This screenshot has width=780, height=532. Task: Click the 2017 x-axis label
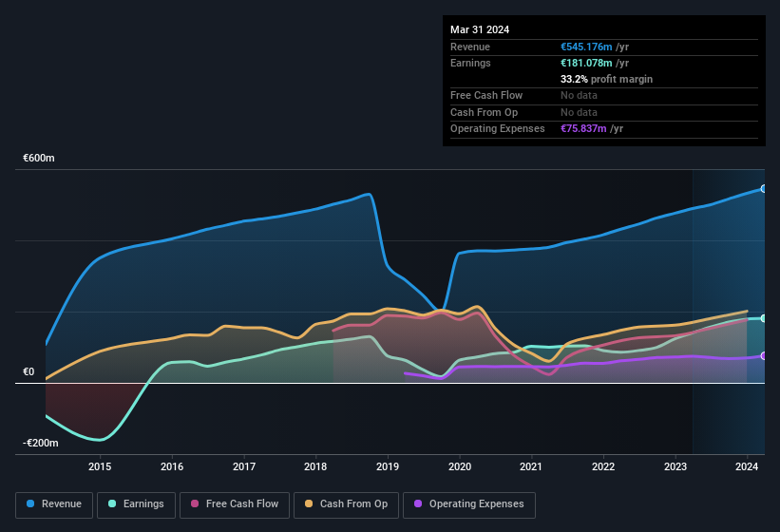click(x=244, y=466)
